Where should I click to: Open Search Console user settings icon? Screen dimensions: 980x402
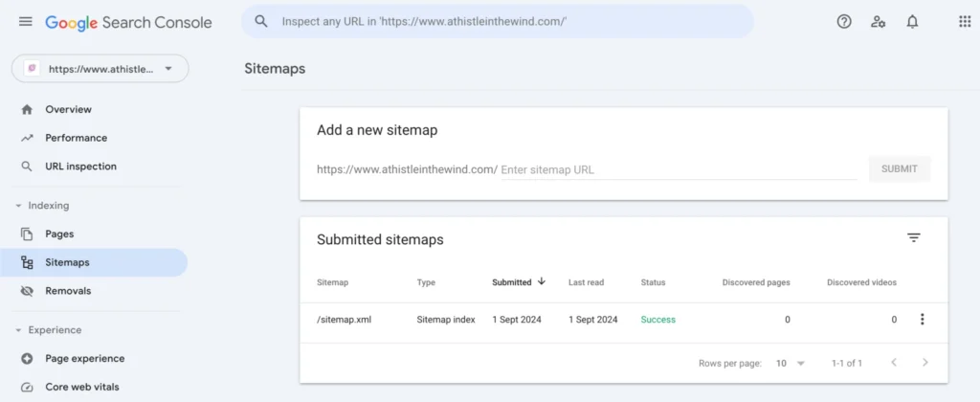pyautogui.click(x=878, y=21)
